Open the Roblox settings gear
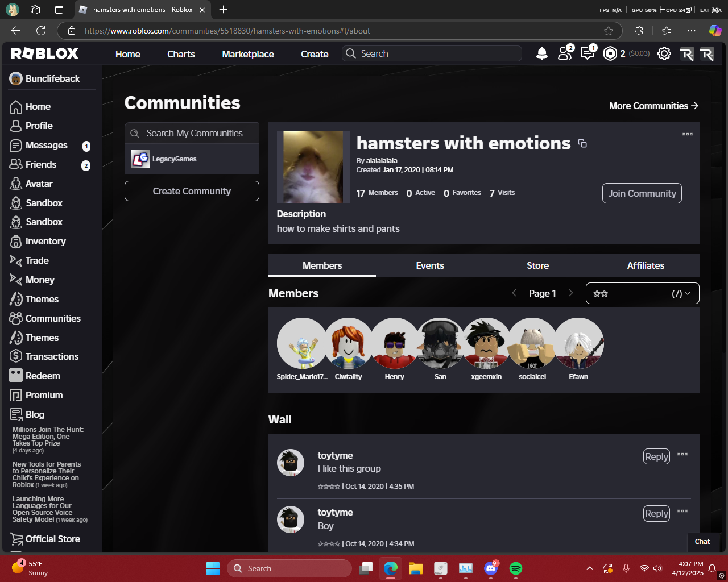Image resolution: width=728 pixels, height=582 pixels. (664, 53)
